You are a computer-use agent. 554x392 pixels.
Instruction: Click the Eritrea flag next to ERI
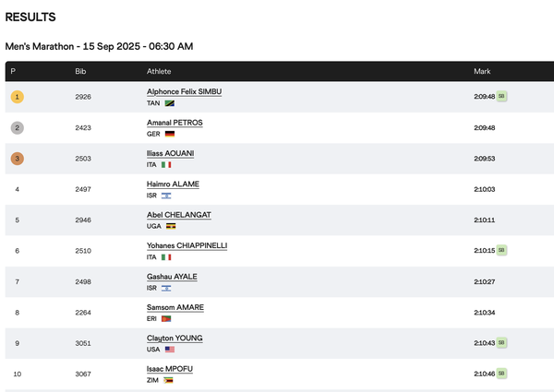(x=166, y=318)
